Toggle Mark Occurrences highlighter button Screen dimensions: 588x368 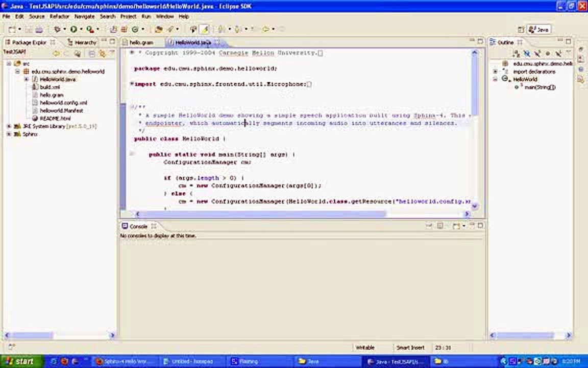point(204,29)
